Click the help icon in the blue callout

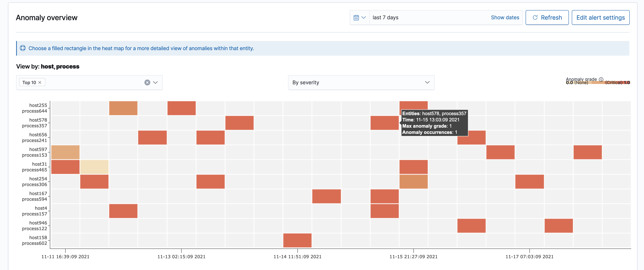point(23,48)
